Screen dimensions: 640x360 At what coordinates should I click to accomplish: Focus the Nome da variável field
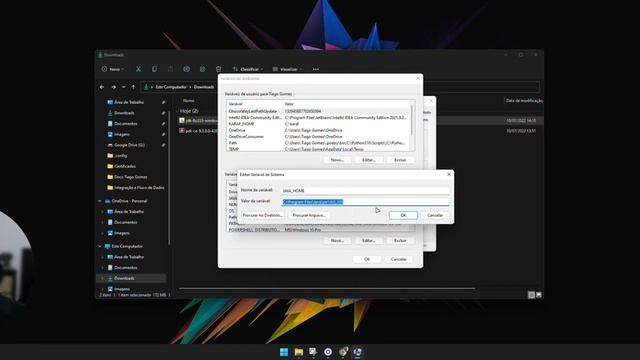365,191
